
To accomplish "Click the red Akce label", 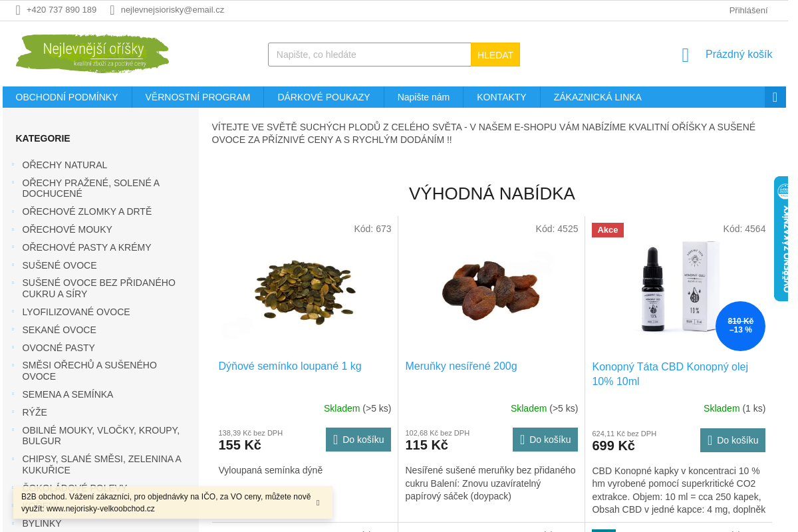I will 608,230.
